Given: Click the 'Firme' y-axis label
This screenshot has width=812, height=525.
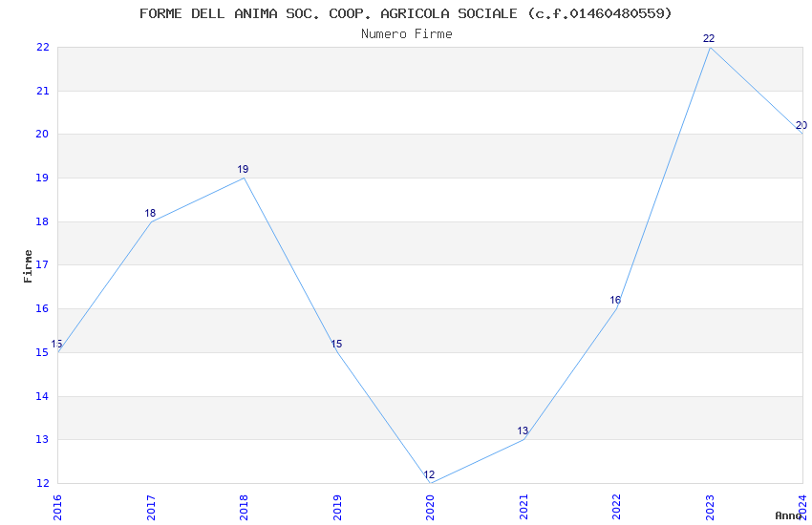Looking at the screenshot, I should tap(28, 266).
